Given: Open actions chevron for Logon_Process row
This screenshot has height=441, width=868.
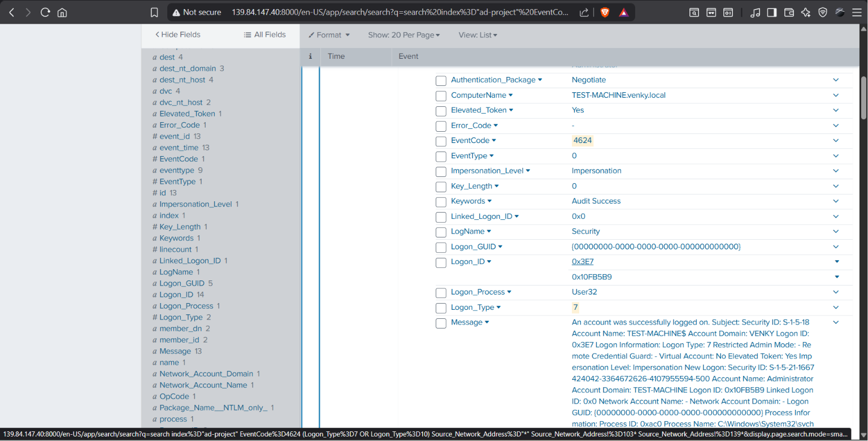Looking at the screenshot, I should (836, 292).
